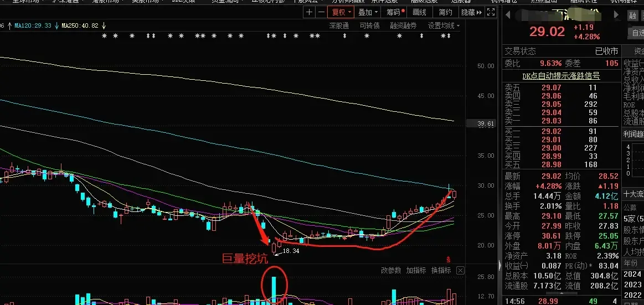
Task: Select the 卖五 29.07 order row
Action: coord(561,87)
